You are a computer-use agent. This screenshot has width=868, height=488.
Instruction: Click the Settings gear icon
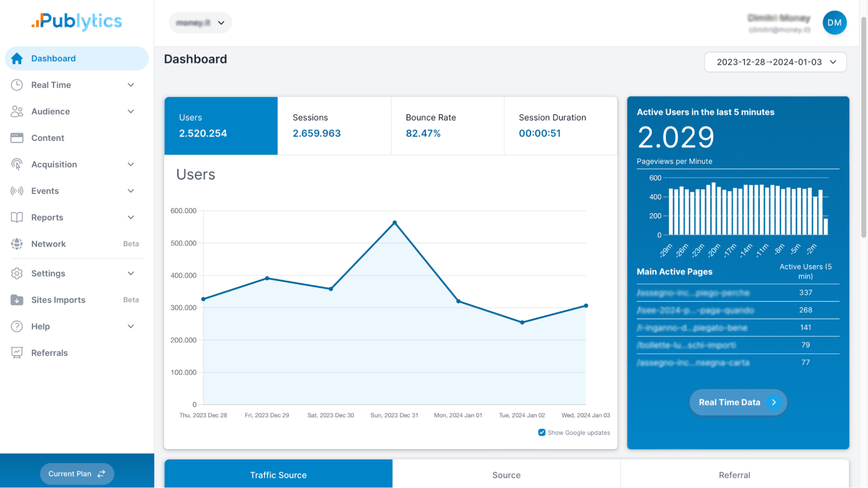[17, 274]
